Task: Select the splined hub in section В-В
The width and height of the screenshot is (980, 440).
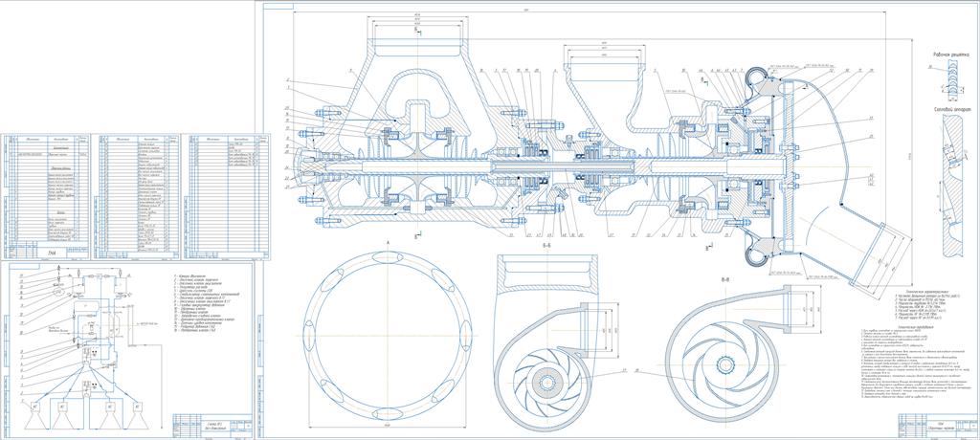Action: [724, 364]
